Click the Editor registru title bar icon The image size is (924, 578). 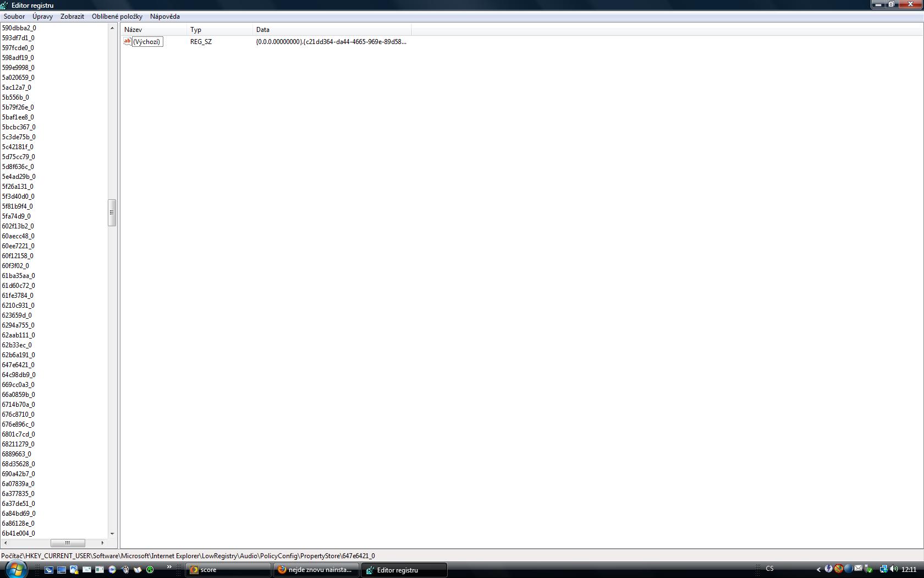coord(4,5)
